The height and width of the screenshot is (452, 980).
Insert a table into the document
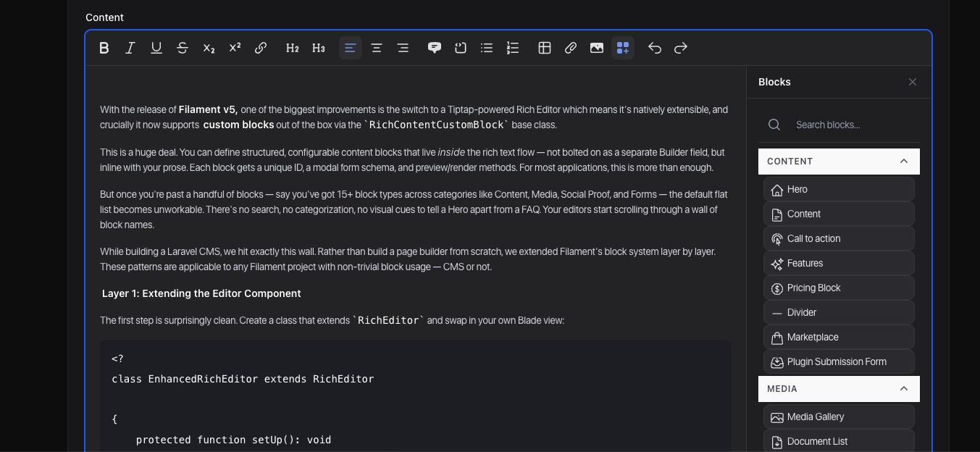pos(545,48)
